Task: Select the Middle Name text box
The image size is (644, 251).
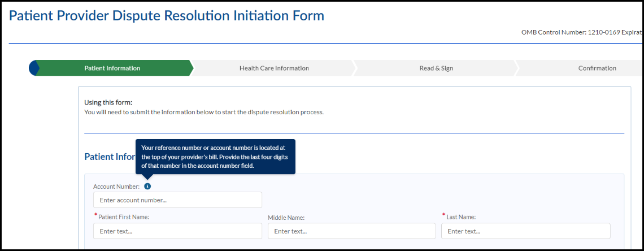Action: coord(351,231)
